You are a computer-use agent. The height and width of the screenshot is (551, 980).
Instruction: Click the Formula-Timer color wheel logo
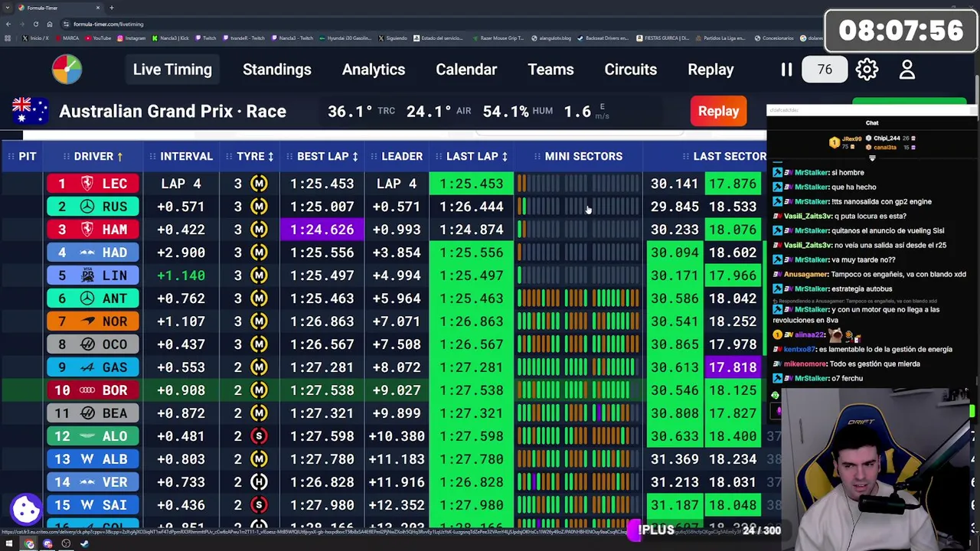67,70
